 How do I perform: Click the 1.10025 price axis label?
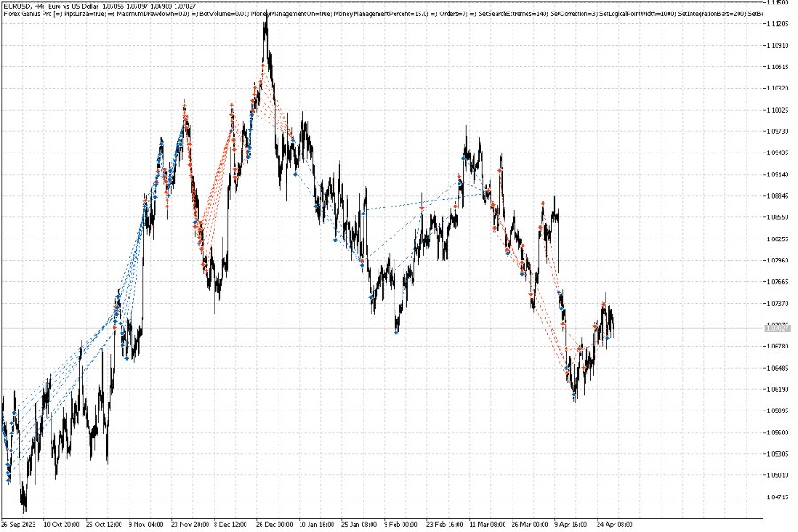click(777, 111)
